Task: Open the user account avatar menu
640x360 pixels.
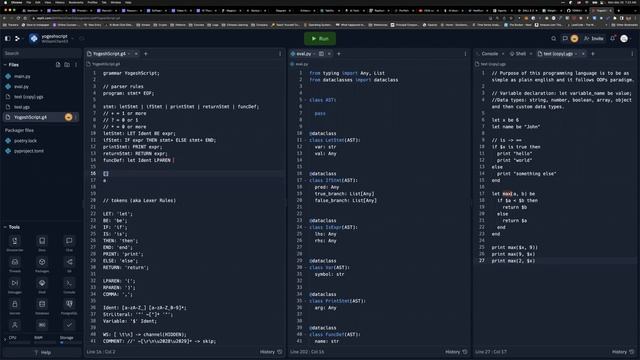Action: pos(624,38)
